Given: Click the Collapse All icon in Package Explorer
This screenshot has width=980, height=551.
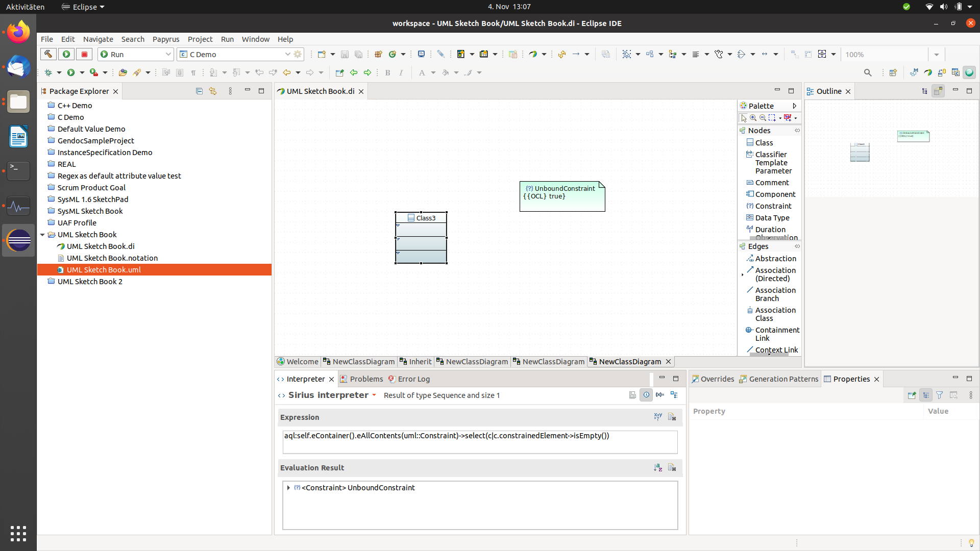Looking at the screenshot, I should (199, 91).
